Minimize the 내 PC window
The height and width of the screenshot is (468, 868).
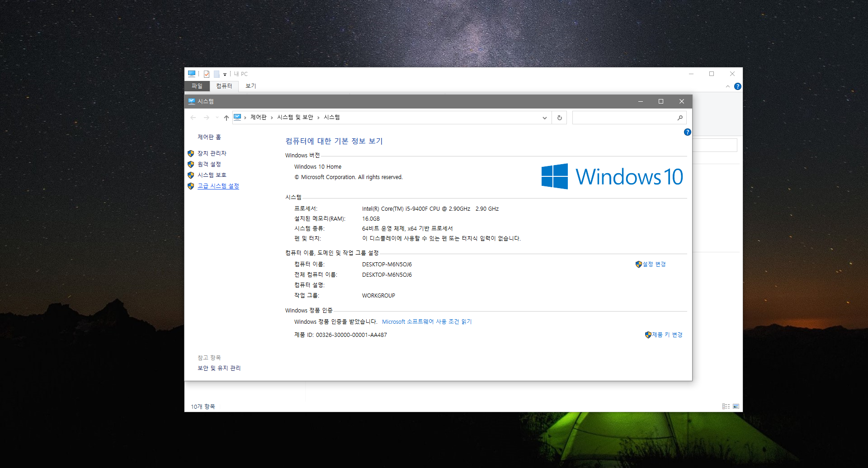pos(691,74)
